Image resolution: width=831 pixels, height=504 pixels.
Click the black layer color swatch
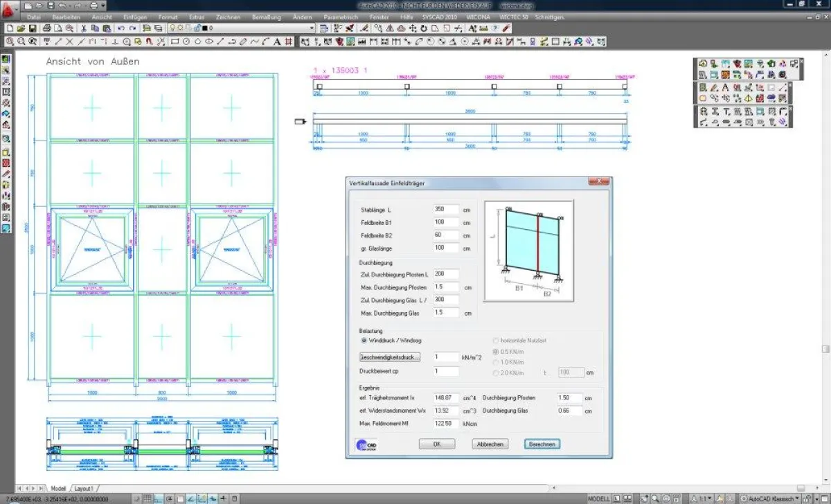tap(204, 28)
